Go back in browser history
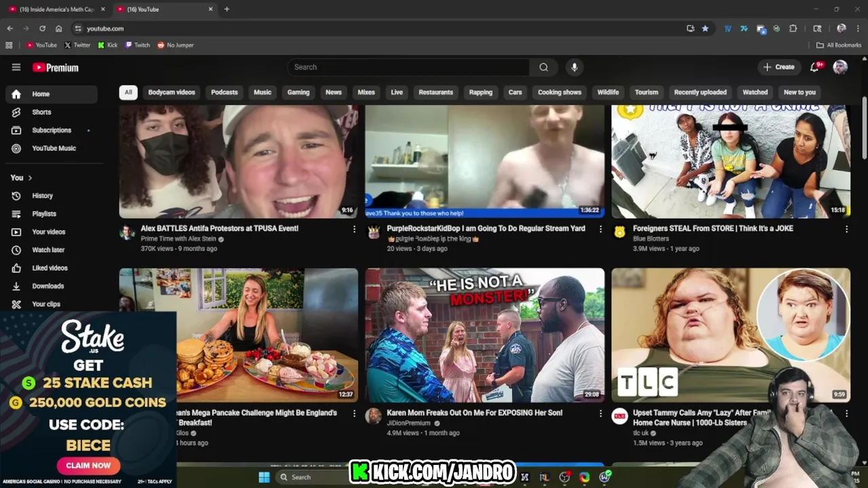 pyautogui.click(x=9, y=28)
